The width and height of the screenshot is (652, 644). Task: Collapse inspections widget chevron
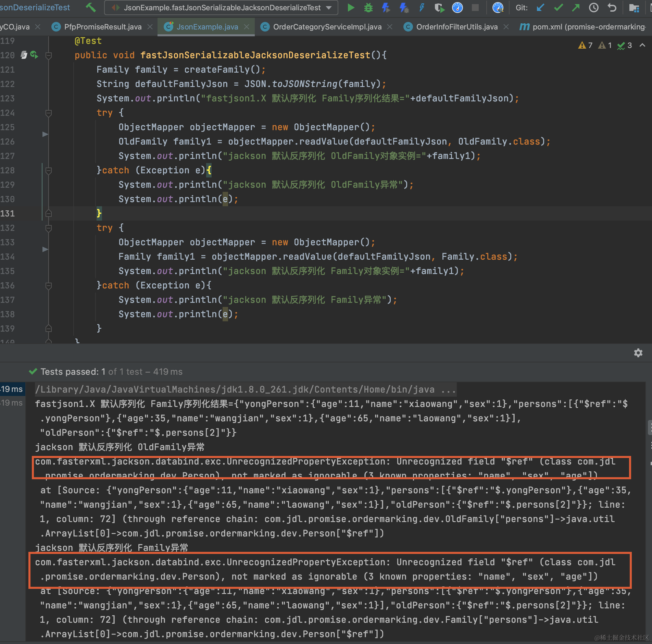pyautogui.click(x=642, y=45)
